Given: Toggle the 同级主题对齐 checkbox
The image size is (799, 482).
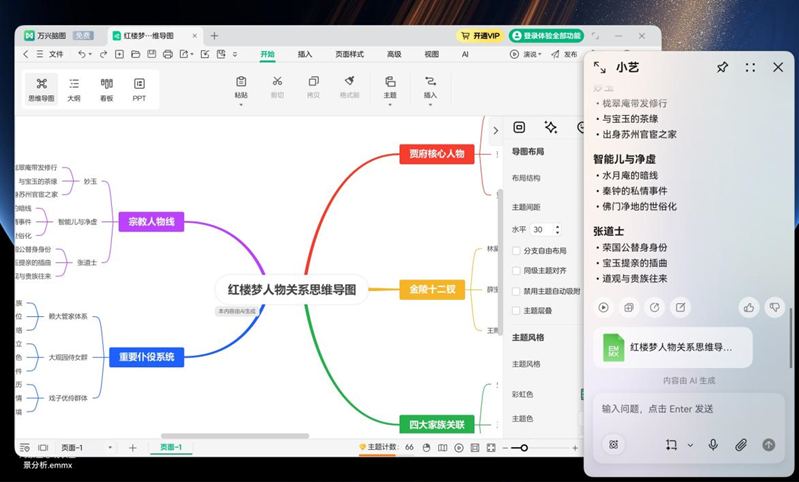Looking at the screenshot, I should tap(517, 271).
